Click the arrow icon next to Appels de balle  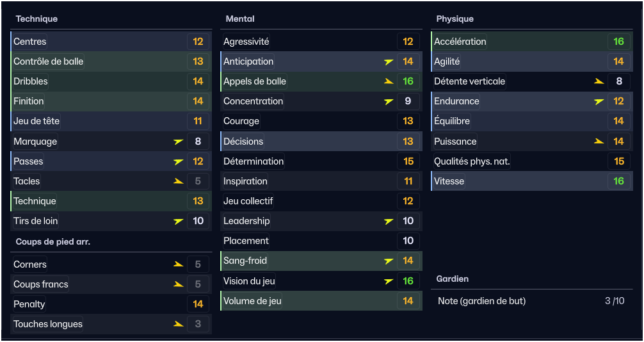click(x=389, y=81)
